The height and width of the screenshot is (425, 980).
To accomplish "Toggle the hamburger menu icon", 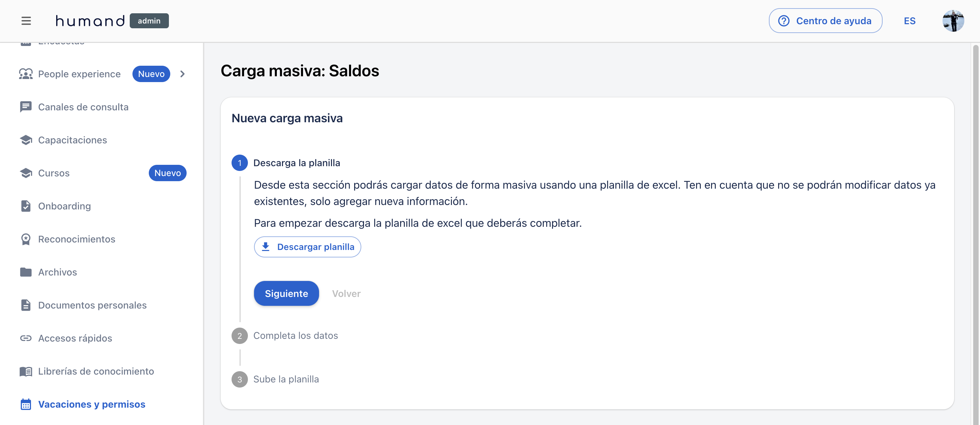I will click(26, 20).
